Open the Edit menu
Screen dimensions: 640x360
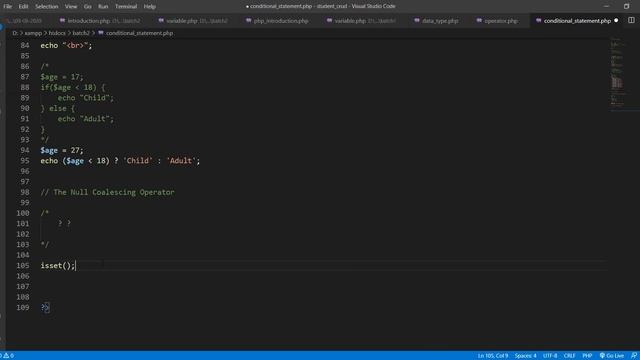(x=23, y=7)
